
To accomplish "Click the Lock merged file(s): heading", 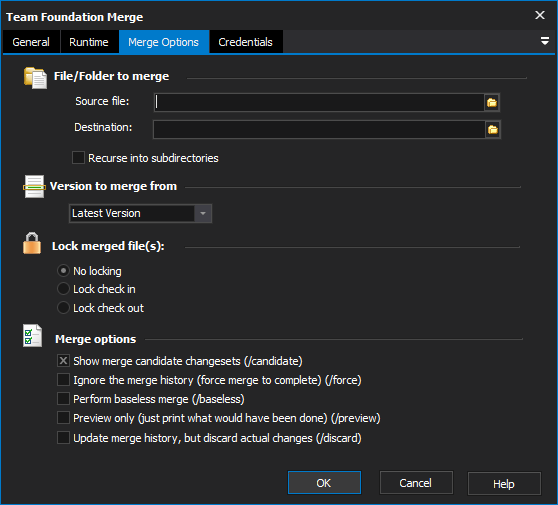I will [x=108, y=246].
